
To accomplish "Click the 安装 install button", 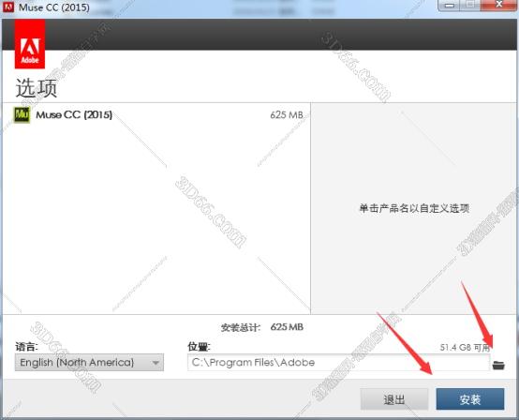I will [470, 399].
